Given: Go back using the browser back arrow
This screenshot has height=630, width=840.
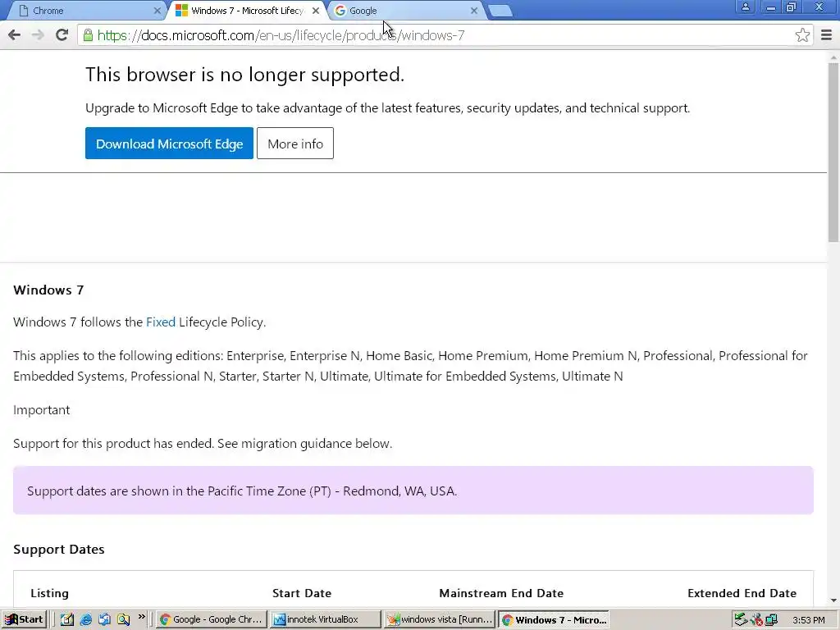Looking at the screenshot, I should (15, 35).
